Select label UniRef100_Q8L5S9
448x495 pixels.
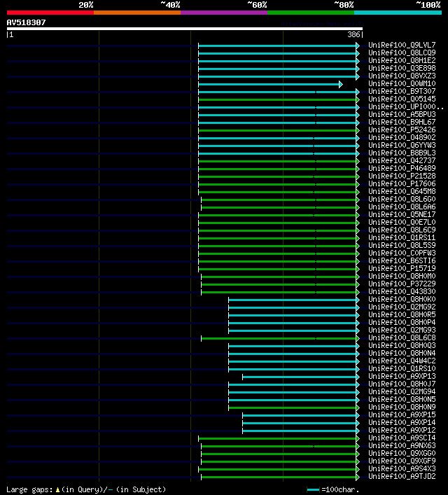click(402, 245)
